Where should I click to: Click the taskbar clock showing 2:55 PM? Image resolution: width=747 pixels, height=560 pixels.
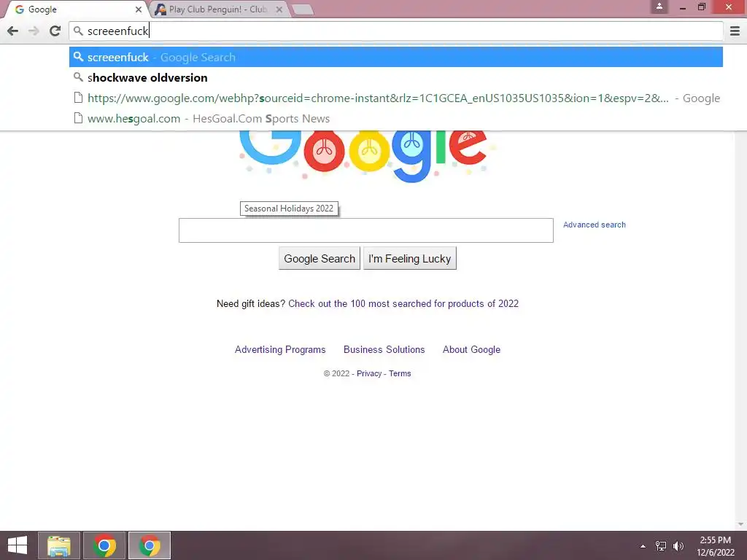click(715, 546)
